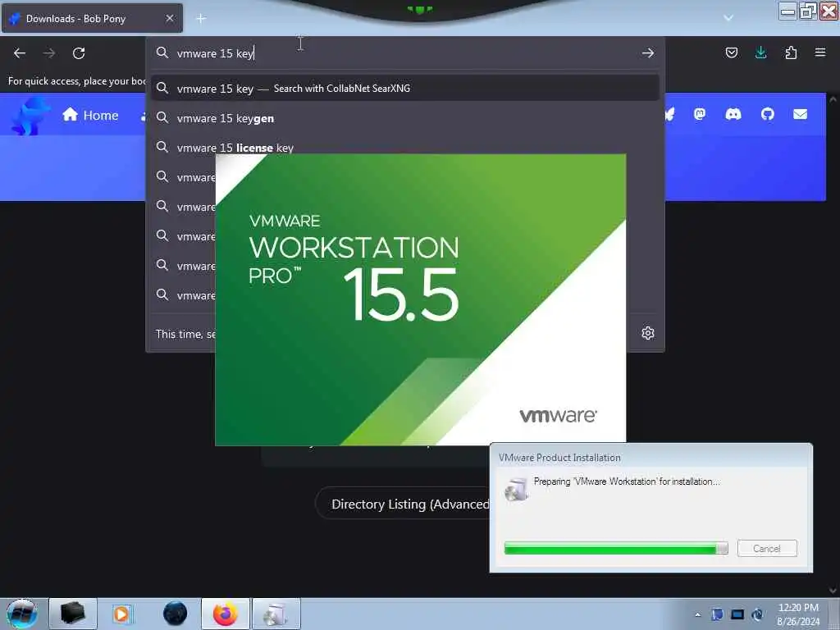Open the Windows Start orb

pyautogui.click(x=22, y=614)
